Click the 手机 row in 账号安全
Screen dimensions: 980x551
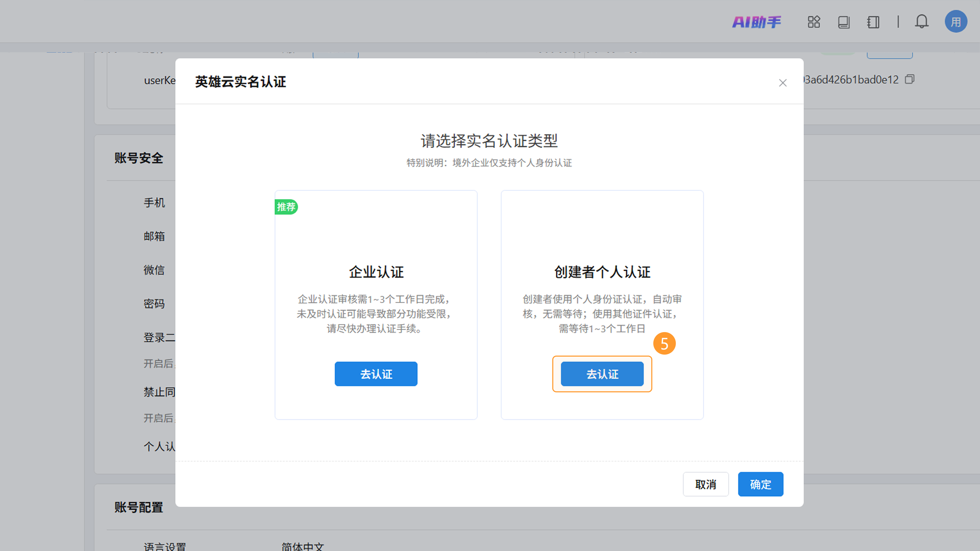[154, 203]
